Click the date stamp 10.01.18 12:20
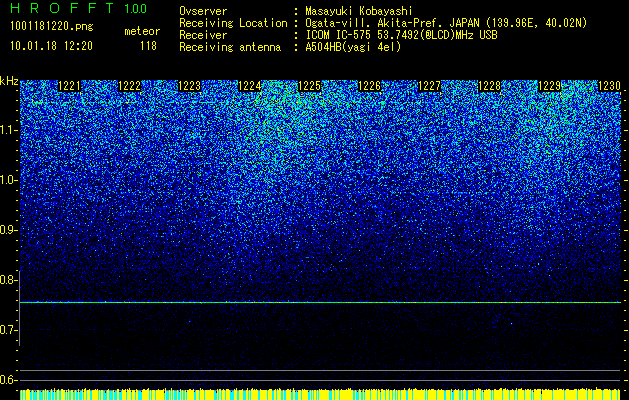The image size is (629, 400). [51, 46]
